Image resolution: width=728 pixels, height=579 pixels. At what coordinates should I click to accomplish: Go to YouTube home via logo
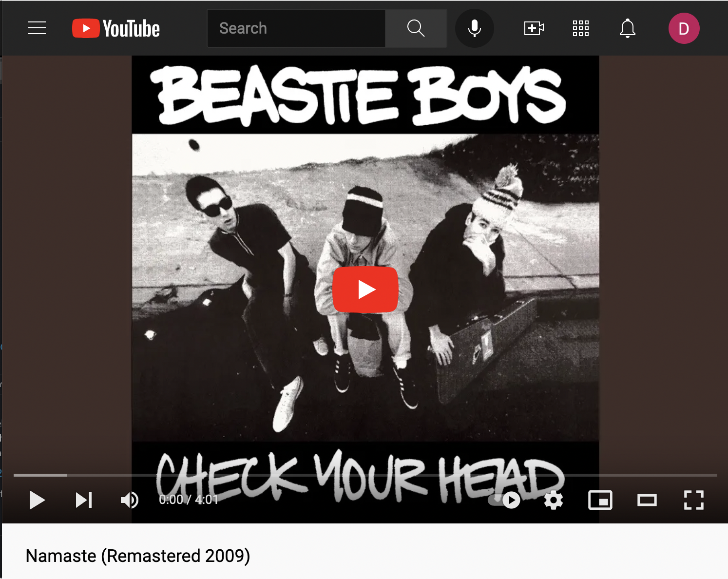116,28
